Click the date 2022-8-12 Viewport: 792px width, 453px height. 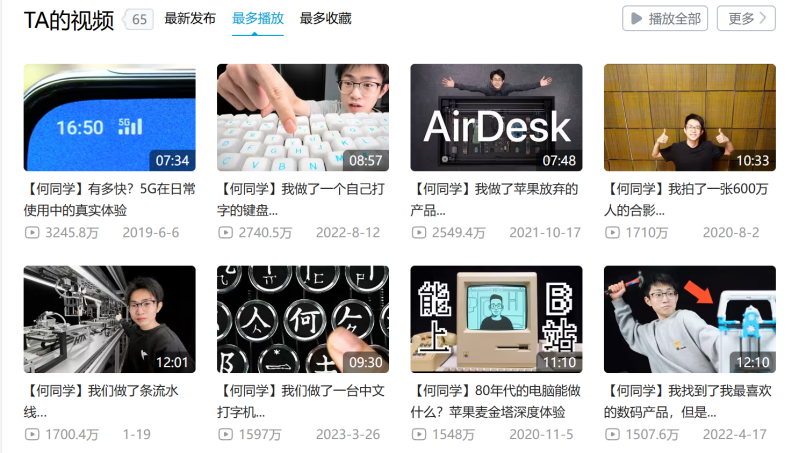tap(348, 233)
